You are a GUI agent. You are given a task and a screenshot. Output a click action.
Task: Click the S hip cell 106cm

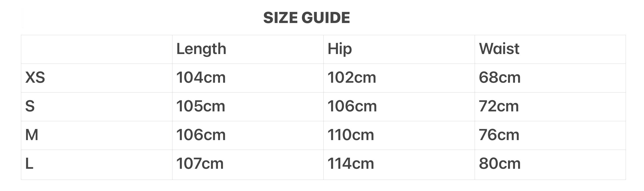click(x=352, y=106)
